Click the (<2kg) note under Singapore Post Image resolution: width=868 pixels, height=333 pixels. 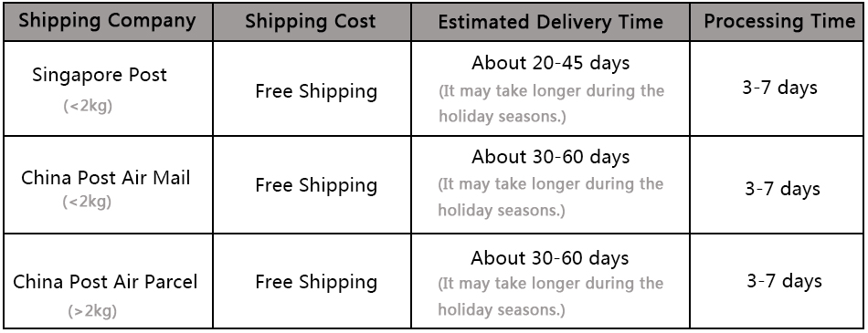pos(88,106)
